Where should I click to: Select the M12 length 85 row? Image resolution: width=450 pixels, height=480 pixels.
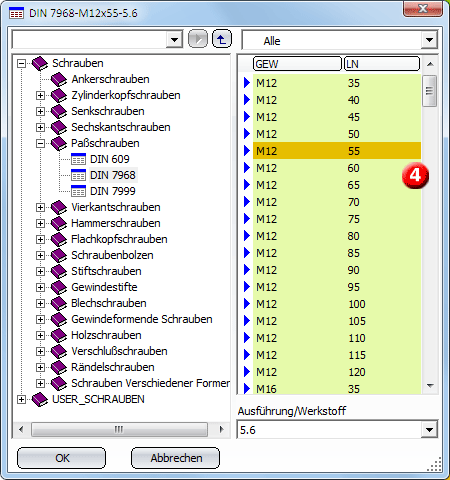pyautogui.click(x=337, y=253)
